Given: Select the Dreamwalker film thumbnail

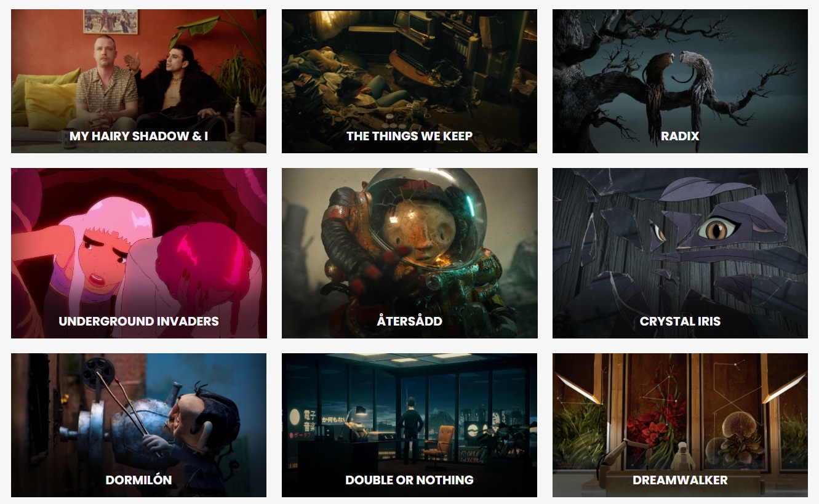Looking at the screenshot, I should pos(680,425).
